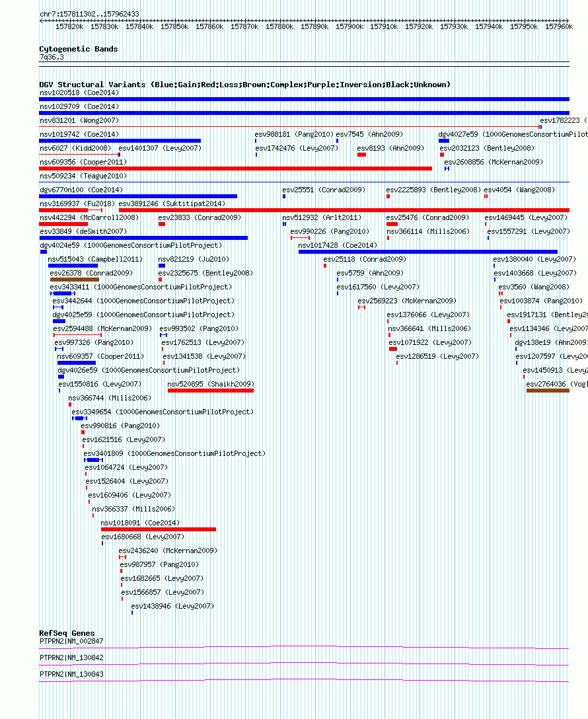Click nsv821219 (Ju2010) label
588x719 pixels.
pyautogui.click(x=194, y=259)
